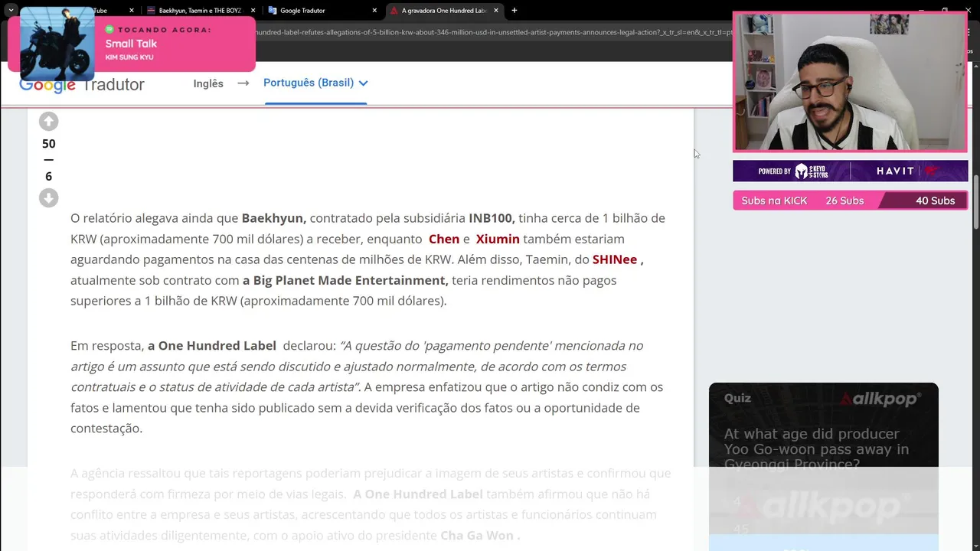Click the bold Baekhyun name
Viewport: 980px width, 551px height.
coord(273,218)
